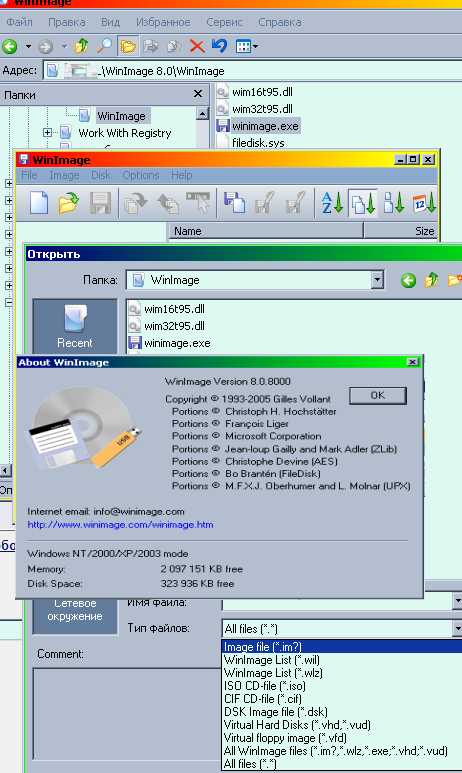This screenshot has height=773, width=462.
Task: Open Options menu in WinImage
Action: 141,176
